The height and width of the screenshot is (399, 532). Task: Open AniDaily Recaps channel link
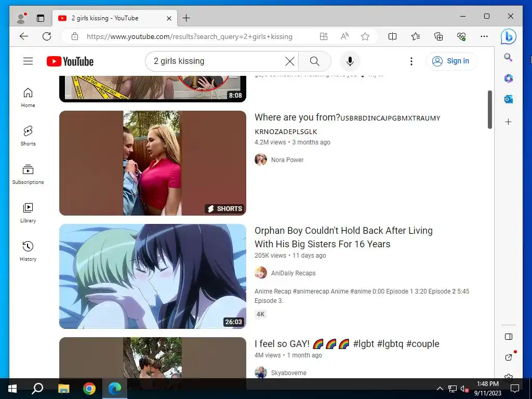pyautogui.click(x=293, y=273)
